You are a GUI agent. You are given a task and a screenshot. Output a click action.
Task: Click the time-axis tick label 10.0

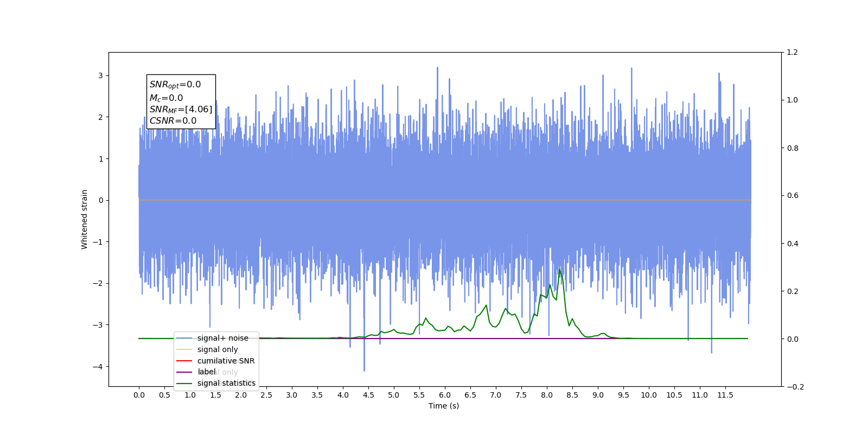(649, 395)
